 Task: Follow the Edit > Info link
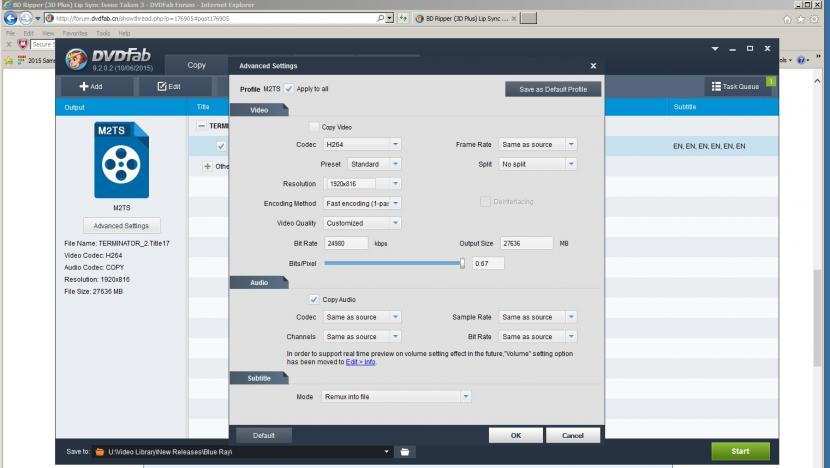[x=361, y=362]
